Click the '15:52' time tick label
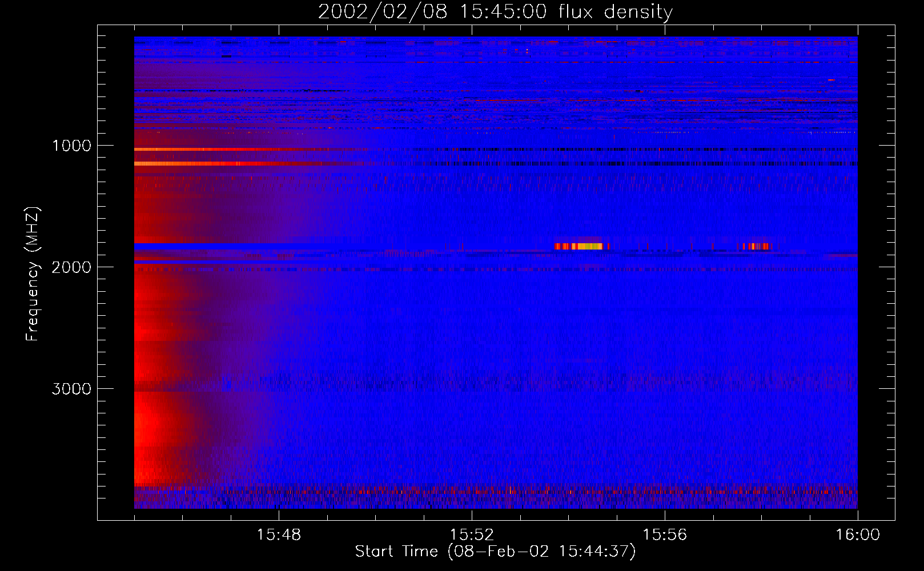This screenshot has width=924, height=571. point(472,535)
